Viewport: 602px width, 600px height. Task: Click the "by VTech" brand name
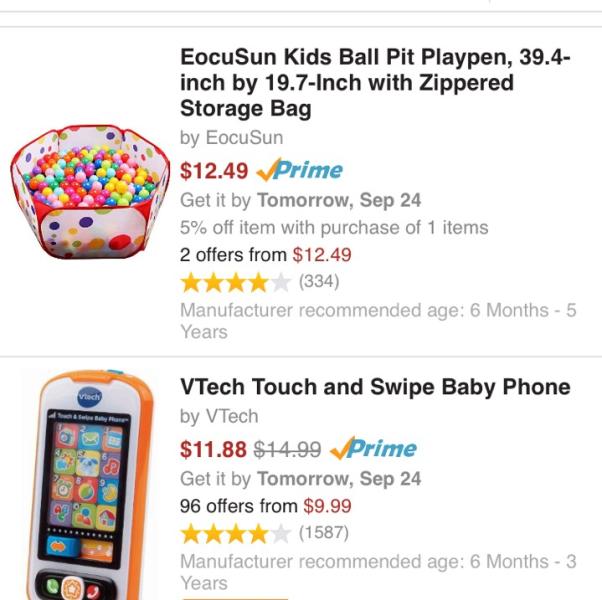click(x=219, y=416)
